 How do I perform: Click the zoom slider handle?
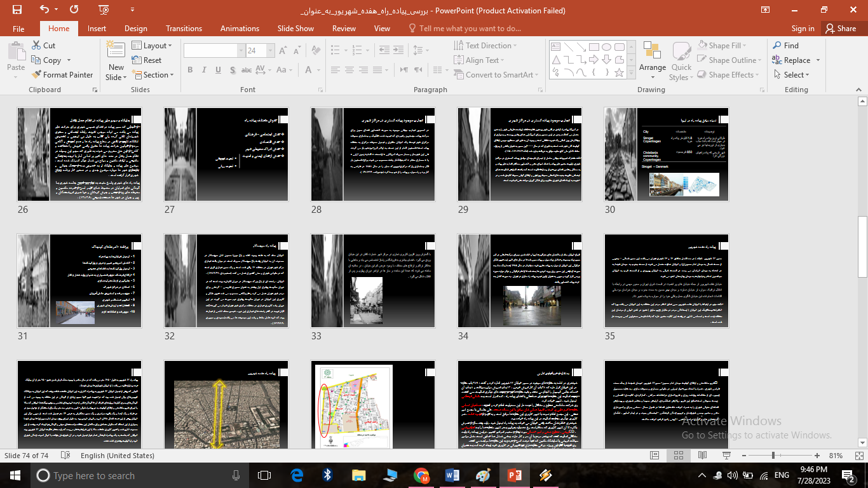pyautogui.click(x=773, y=456)
